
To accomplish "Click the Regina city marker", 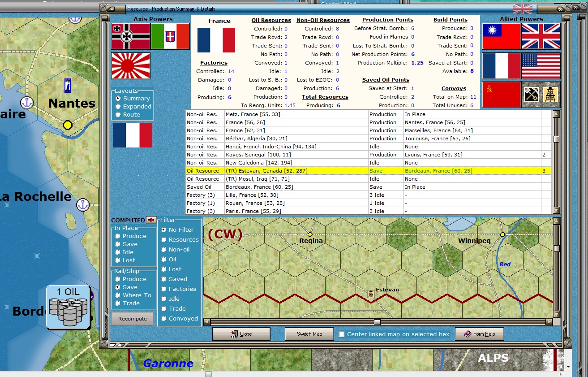I will tap(309, 234).
